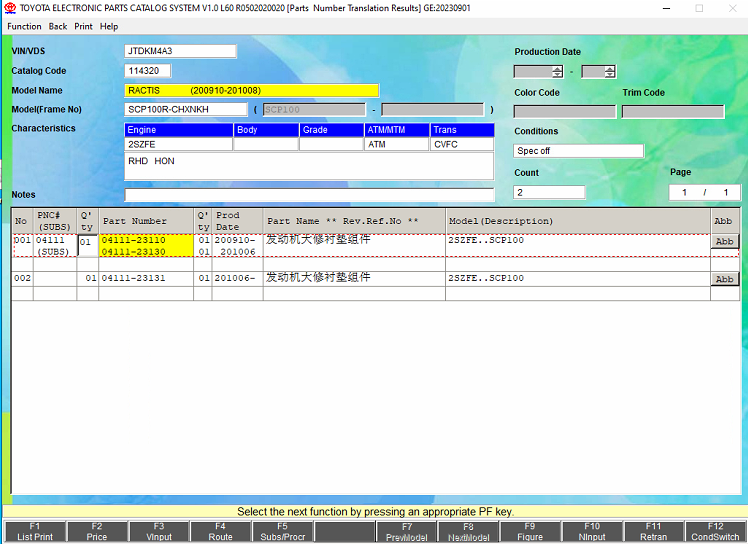Select the 2SZFE engine cell

pyautogui.click(x=178, y=144)
